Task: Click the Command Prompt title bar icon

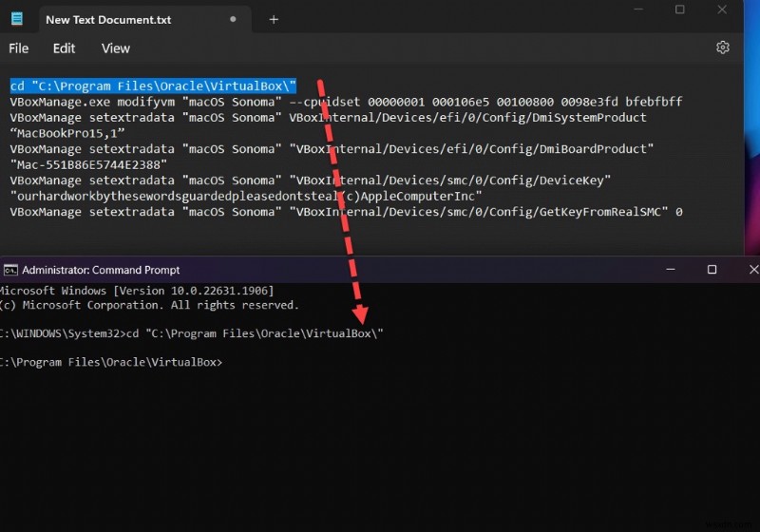Action: pyautogui.click(x=10, y=270)
